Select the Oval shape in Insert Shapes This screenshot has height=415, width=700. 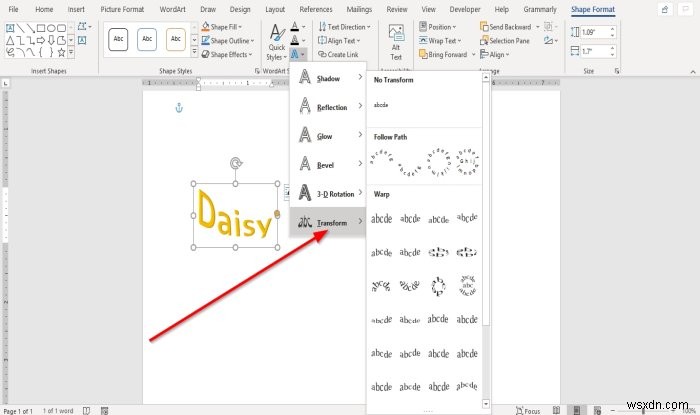[x=51, y=28]
